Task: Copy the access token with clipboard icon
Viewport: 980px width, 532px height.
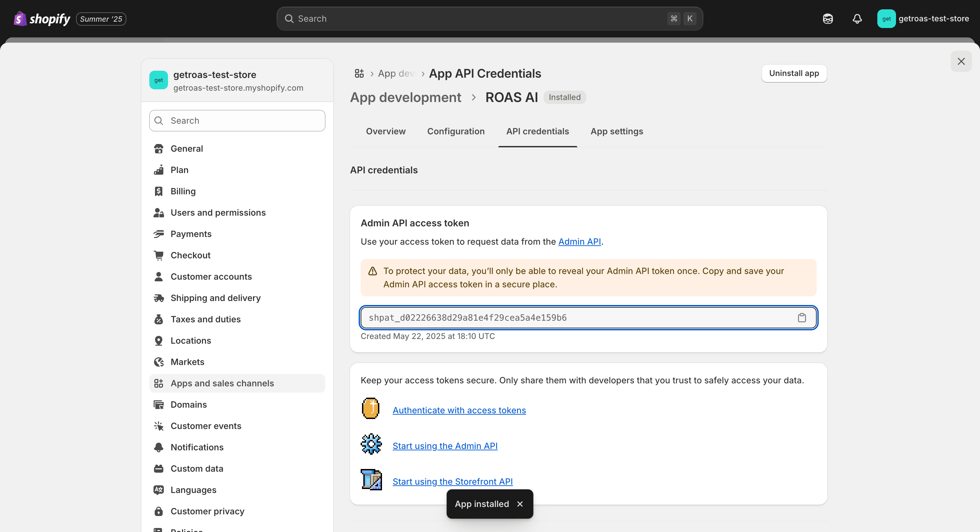Action: (x=802, y=317)
